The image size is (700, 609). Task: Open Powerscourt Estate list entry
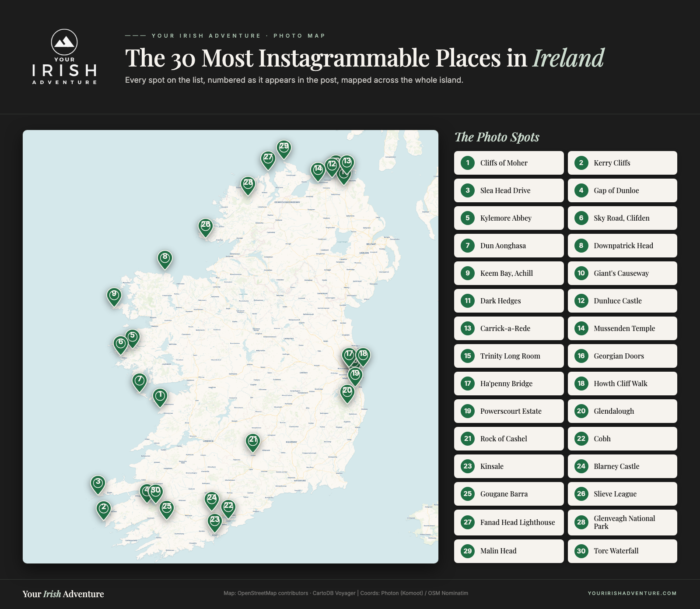(509, 411)
